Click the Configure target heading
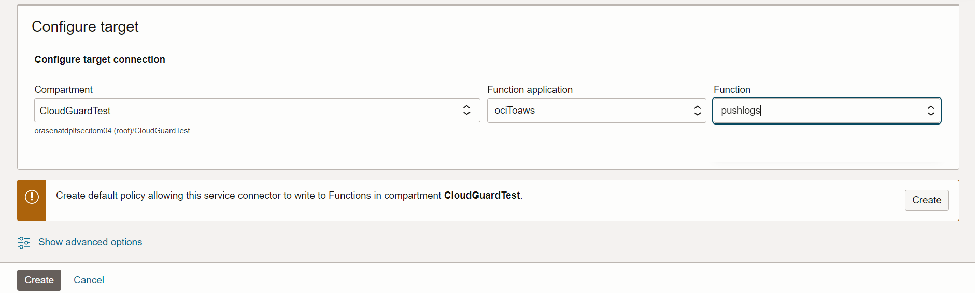 tap(85, 26)
